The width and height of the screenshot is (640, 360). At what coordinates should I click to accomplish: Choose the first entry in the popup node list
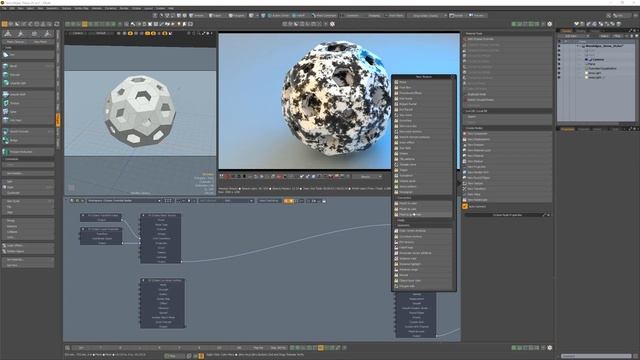[x=423, y=82]
